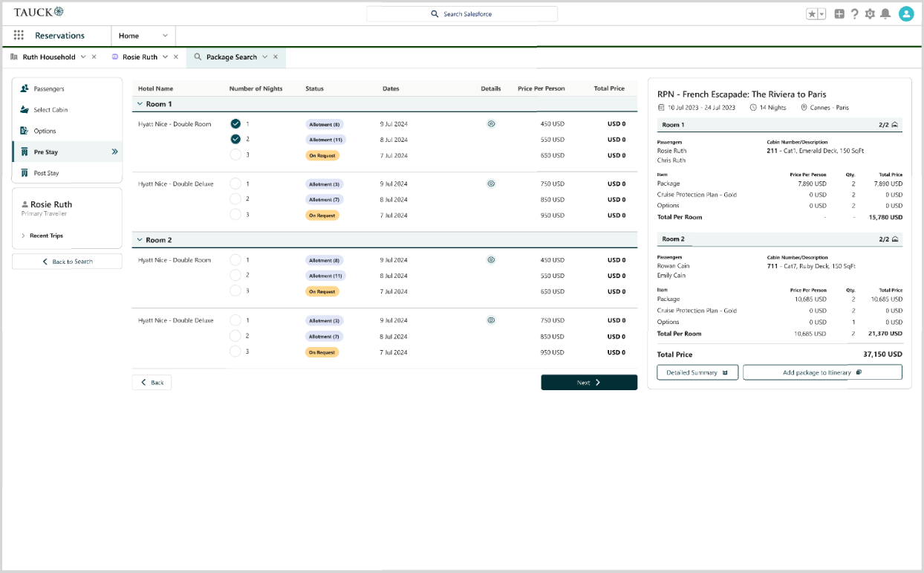Open the App Launcher grid icon
The height and width of the screenshot is (573, 924).
coord(19,36)
